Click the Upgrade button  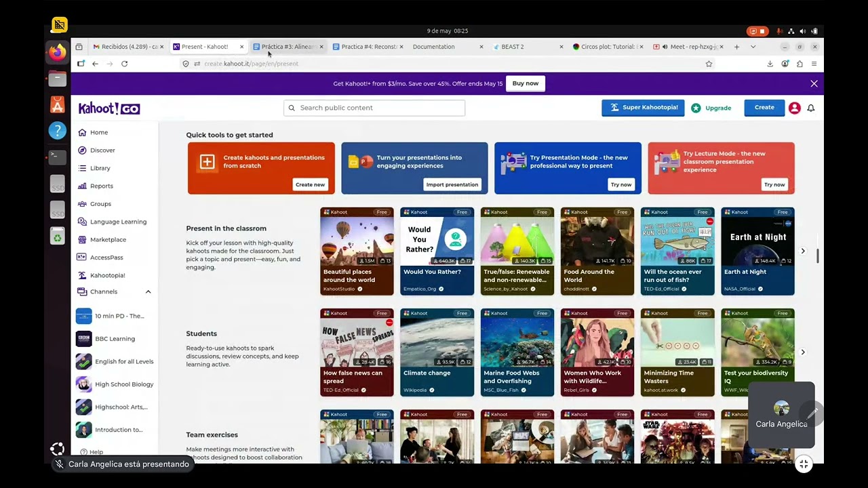point(711,108)
